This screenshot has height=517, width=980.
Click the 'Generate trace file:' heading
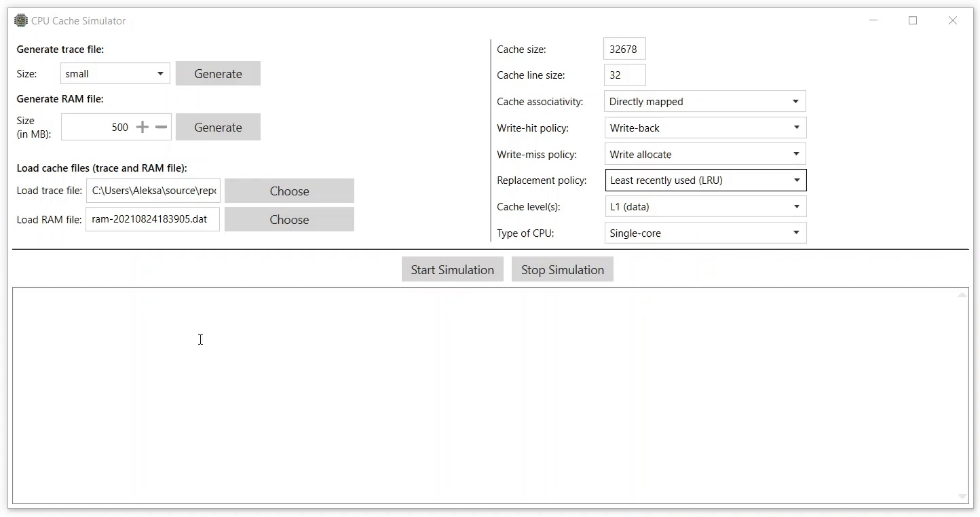(x=60, y=49)
